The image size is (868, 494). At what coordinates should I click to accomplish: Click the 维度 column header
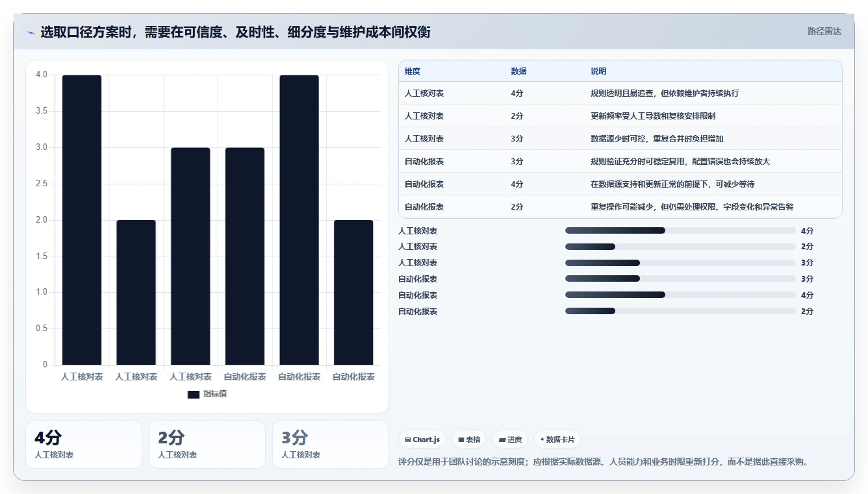(413, 71)
